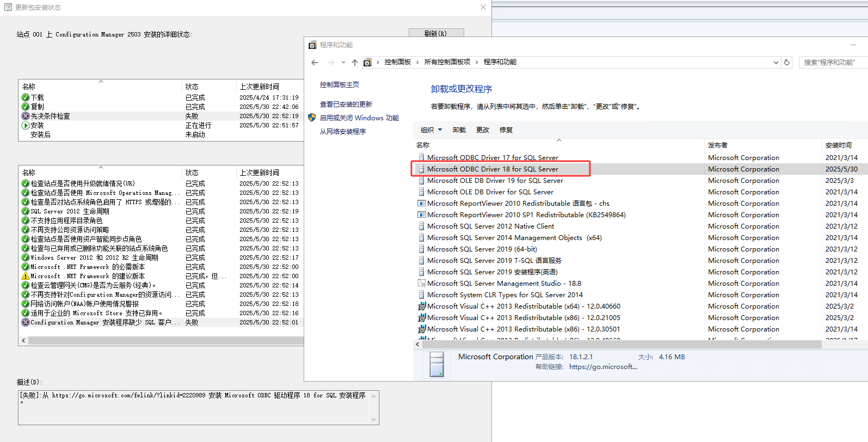Click the chevron after 控制面板 in the breadcrumb

click(417, 63)
